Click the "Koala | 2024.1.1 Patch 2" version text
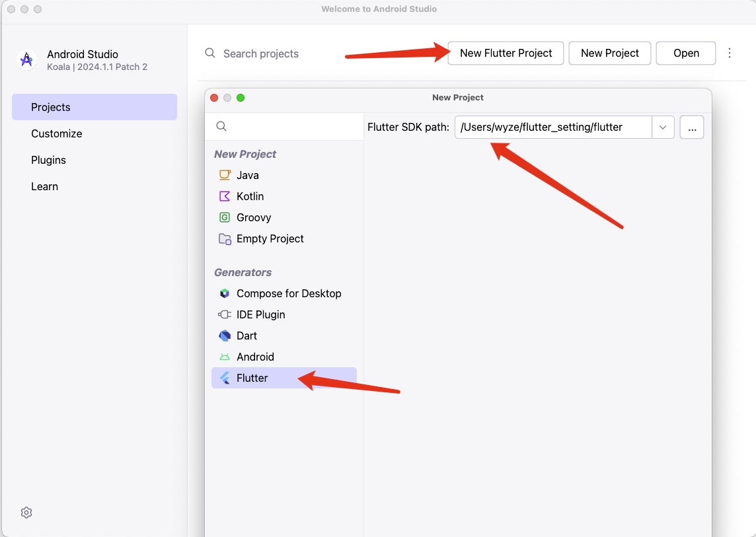This screenshot has height=537, width=756. click(97, 67)
